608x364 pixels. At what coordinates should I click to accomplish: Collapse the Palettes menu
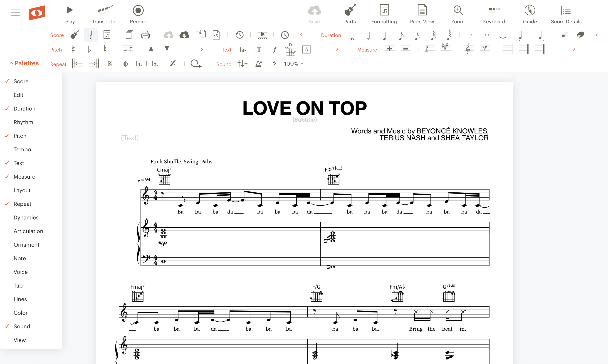[24, 63]
